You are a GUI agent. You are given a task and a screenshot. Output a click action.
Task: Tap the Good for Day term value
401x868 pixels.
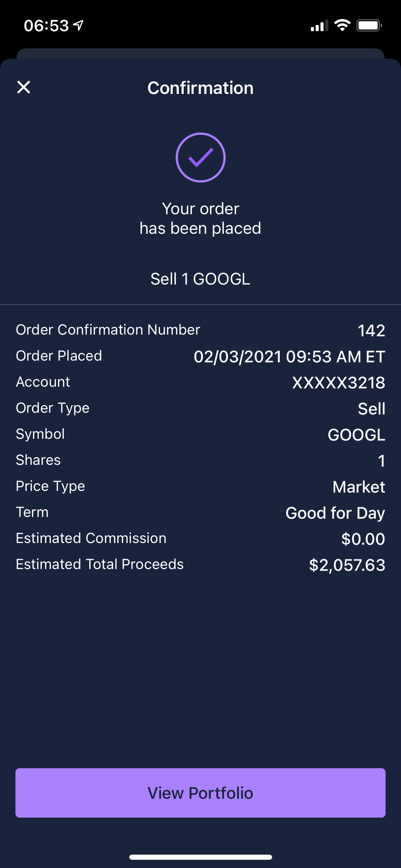pos(335,513)
